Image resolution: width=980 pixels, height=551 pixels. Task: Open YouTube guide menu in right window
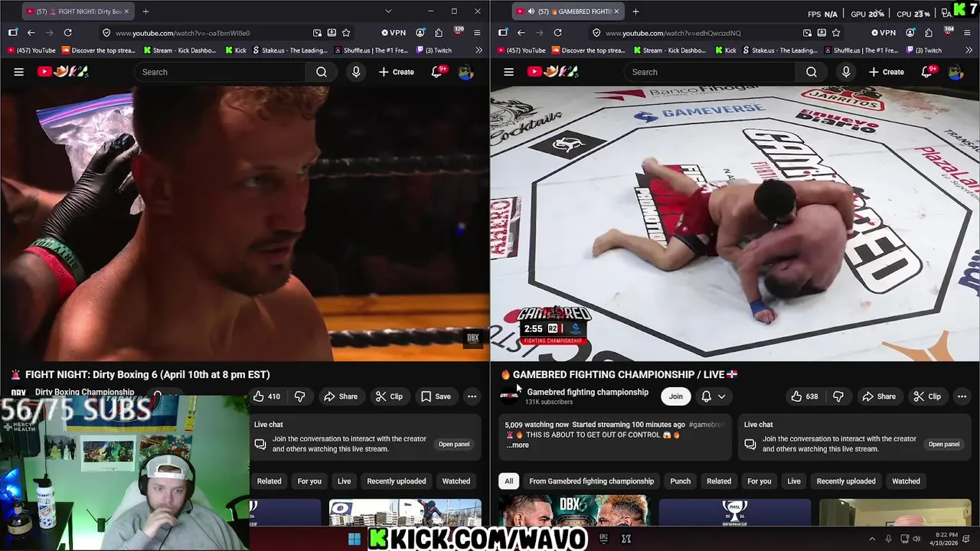click(x=509, y=72)
